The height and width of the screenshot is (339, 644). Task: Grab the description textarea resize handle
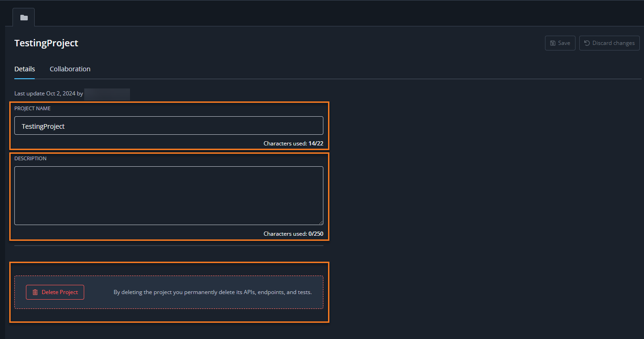(x=321, y=222)
